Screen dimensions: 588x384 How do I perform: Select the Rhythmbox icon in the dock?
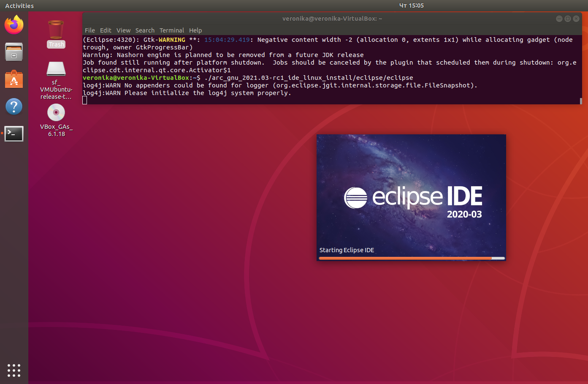click(14, 52)
